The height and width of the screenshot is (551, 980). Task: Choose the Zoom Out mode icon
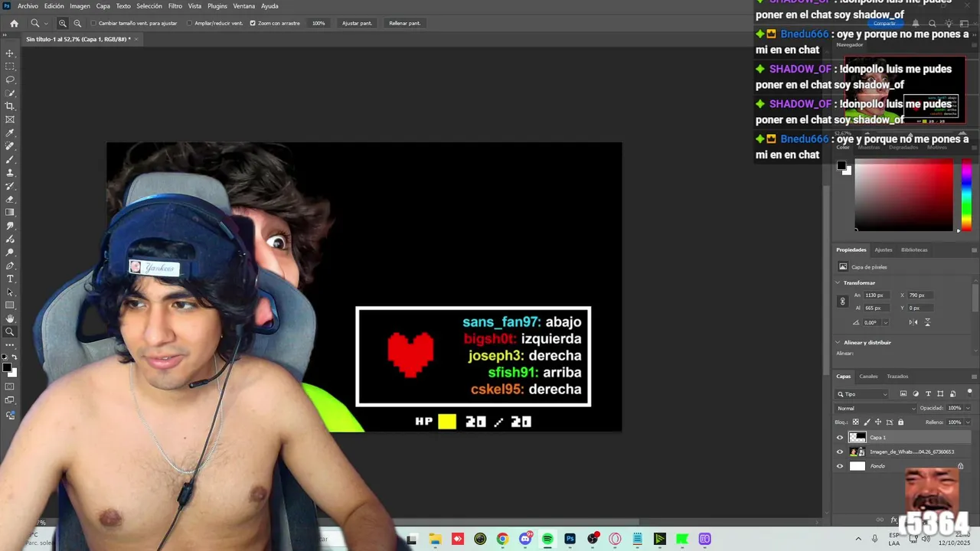77,24
